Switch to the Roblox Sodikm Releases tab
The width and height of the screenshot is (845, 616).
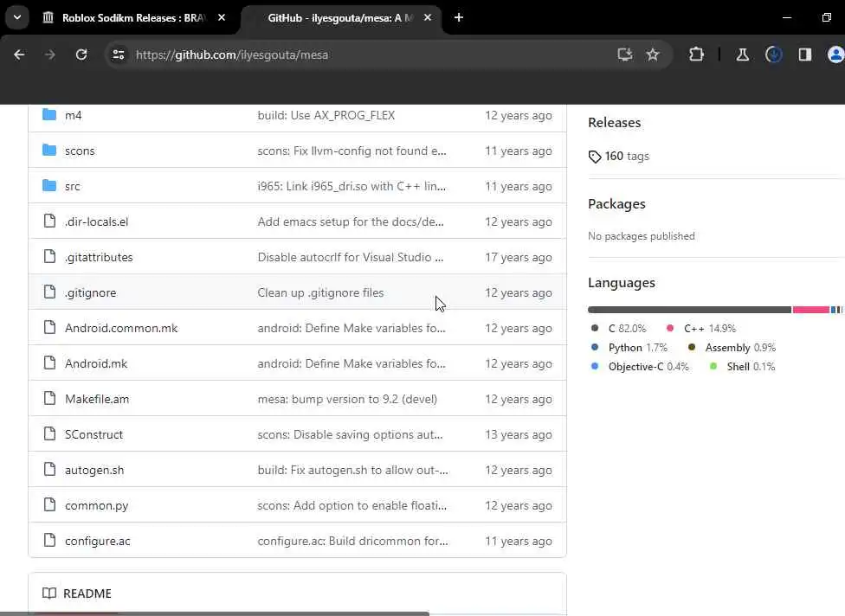coord(130,17)
